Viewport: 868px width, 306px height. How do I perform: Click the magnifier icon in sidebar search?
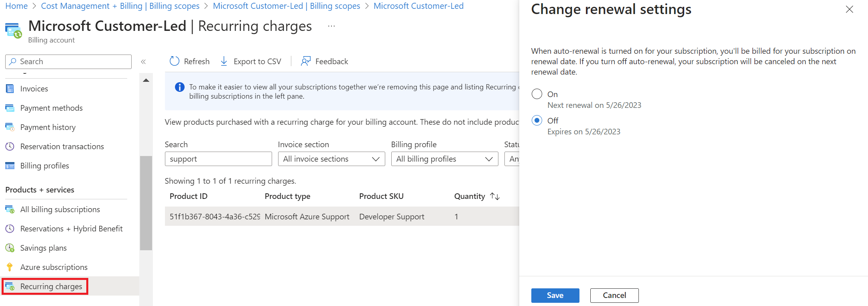coord(13,61)
